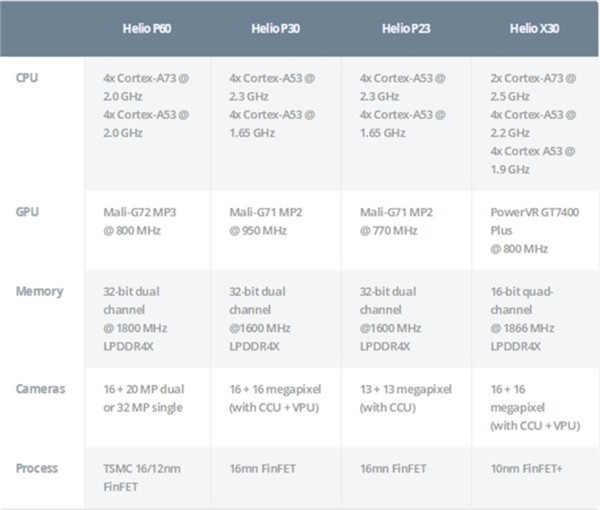
Task: Select the GPU row label
Action: pos(30,213)
